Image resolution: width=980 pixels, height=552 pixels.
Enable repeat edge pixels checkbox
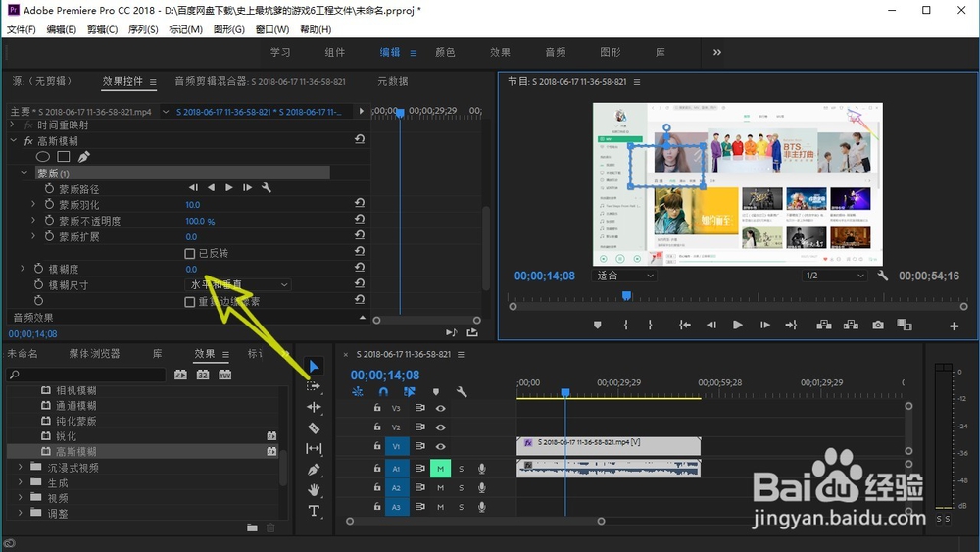190,302
